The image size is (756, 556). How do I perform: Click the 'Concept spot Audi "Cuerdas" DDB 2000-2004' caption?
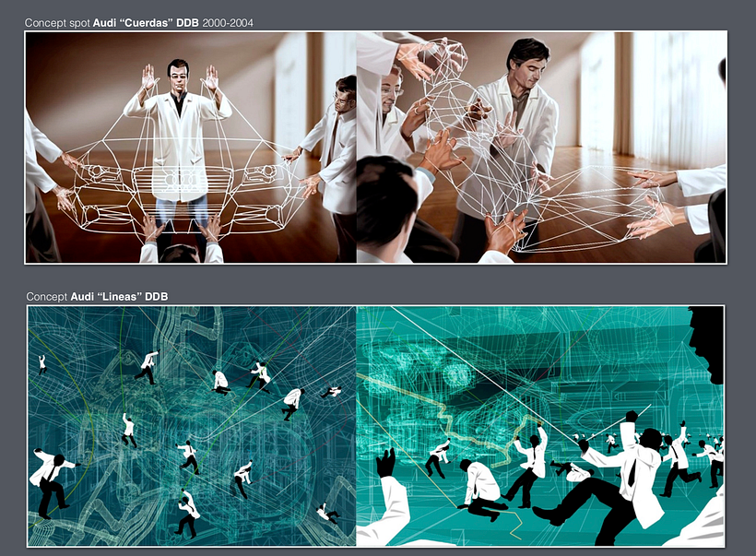139,23
